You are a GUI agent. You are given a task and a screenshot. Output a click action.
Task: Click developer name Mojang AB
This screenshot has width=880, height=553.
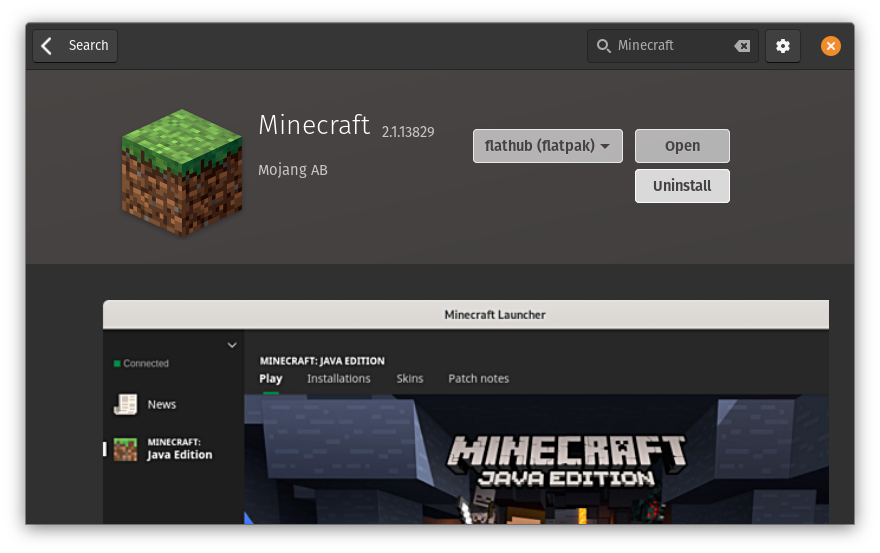tap(293, 170)
